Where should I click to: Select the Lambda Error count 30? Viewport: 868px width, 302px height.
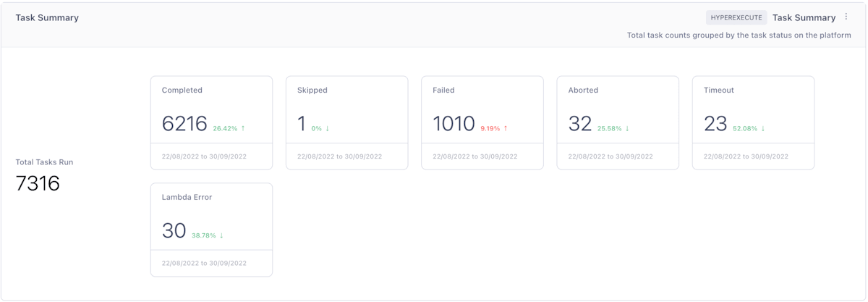174,231
